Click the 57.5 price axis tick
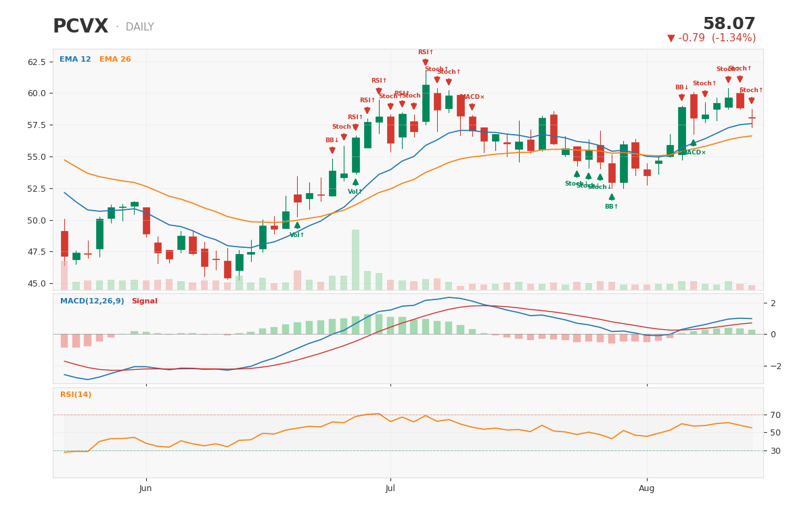The width and height of the screenshot is (812, 508). pyautogui.click(x=37, y=125)
